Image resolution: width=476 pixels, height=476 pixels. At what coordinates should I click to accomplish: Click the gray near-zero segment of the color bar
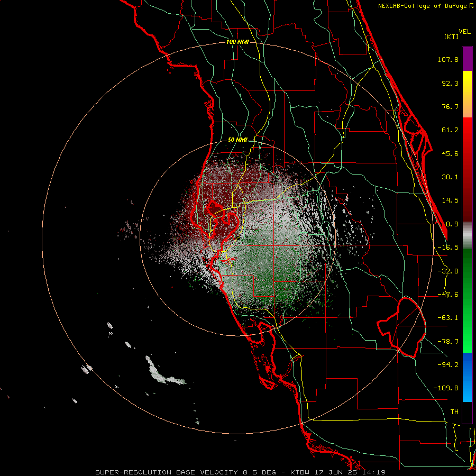point(467,235)
